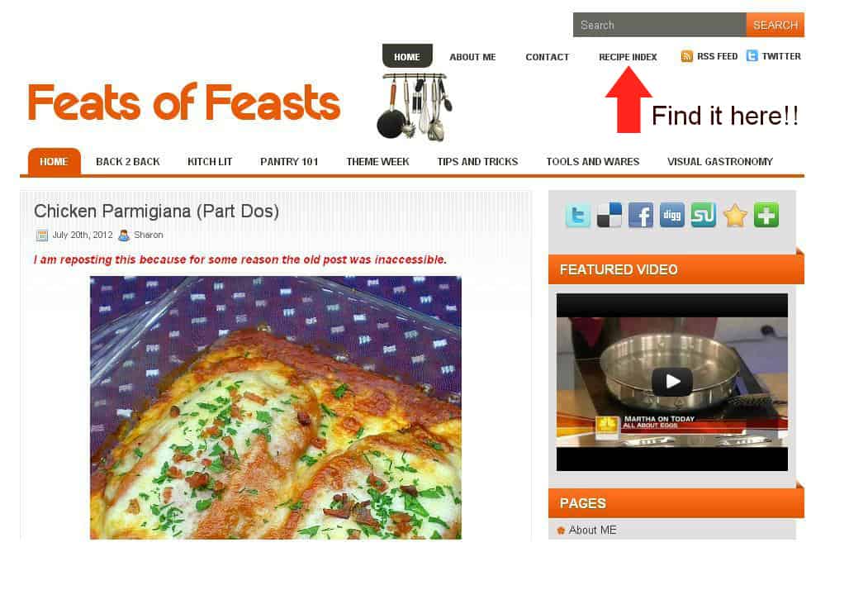Click the Twitter icon in top navigation
The width and height of the screenshot is (868, 609).
752,56
